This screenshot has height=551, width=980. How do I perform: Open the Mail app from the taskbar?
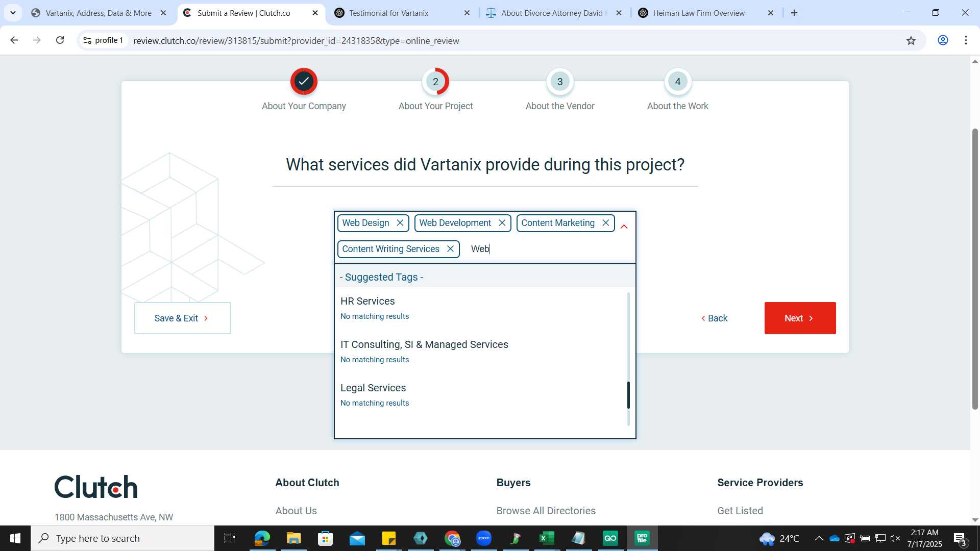point(357,538)
